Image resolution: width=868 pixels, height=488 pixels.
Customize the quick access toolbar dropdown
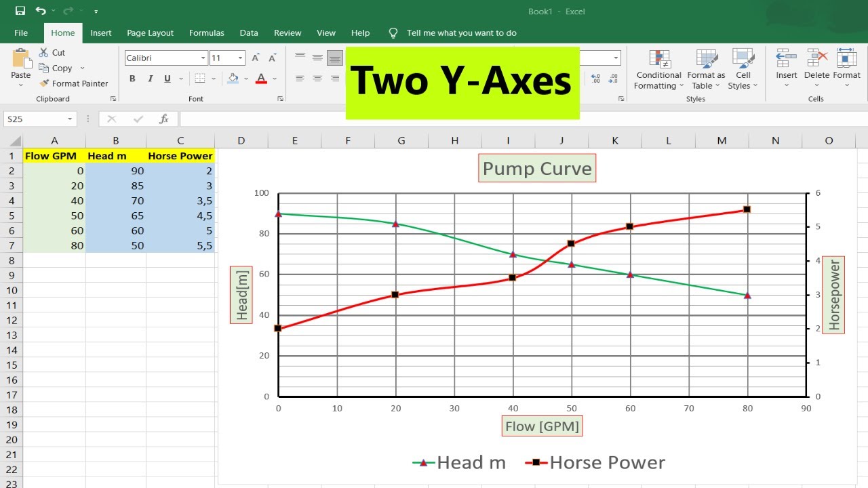coord(96,12)
